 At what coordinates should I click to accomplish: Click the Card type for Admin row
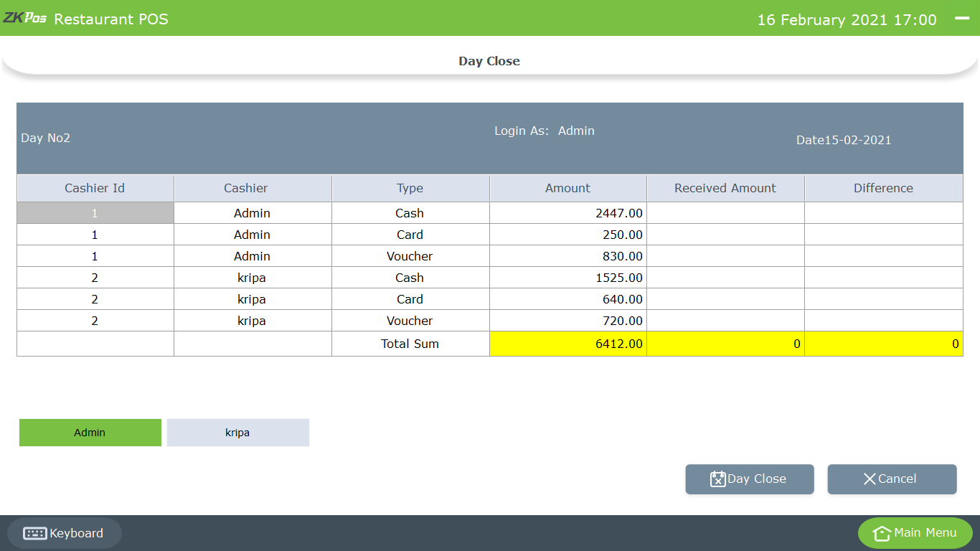(x=410, y=235)
